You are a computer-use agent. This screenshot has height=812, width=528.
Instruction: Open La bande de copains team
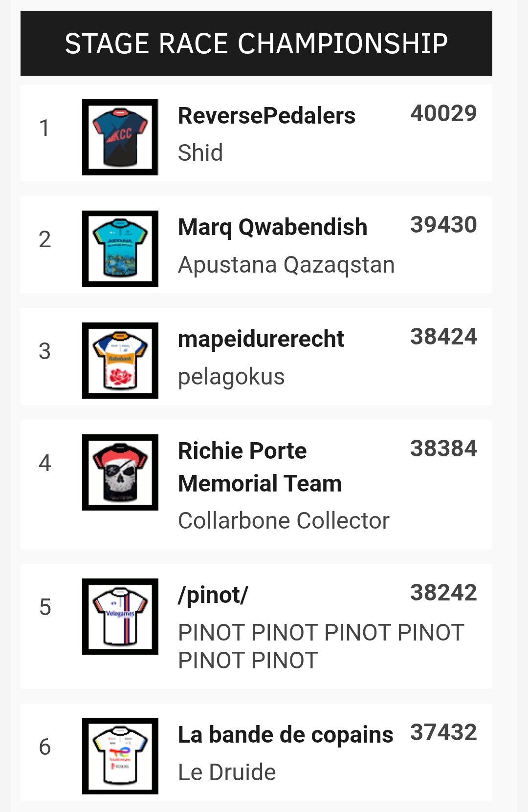[x=286, y=735]
